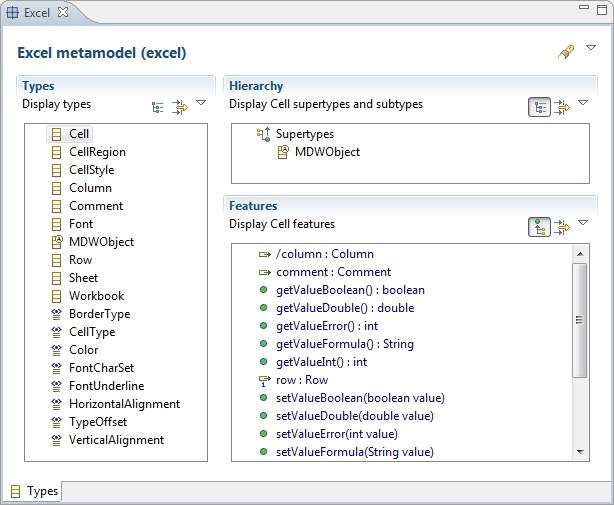
Task: Click the Supertypes node icon
Action: 264,134
